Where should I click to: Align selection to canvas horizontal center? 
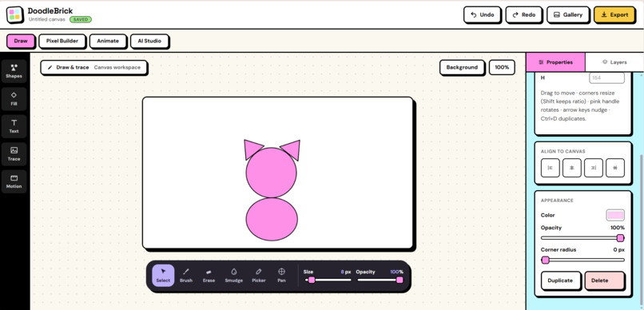click(x=572, y=168)
